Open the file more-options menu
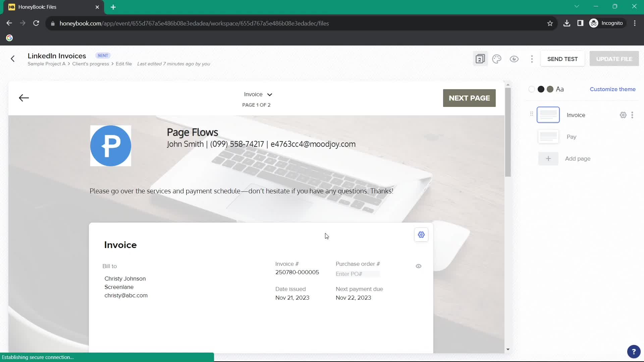The image size is (644, 362). pyautogui.click(x=532, y=59)
